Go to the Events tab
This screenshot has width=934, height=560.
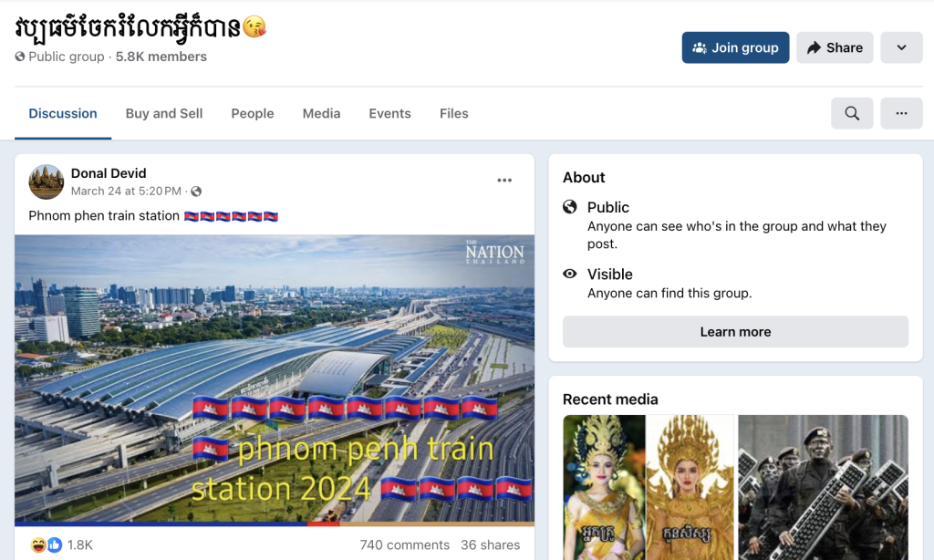pos(389,113)
